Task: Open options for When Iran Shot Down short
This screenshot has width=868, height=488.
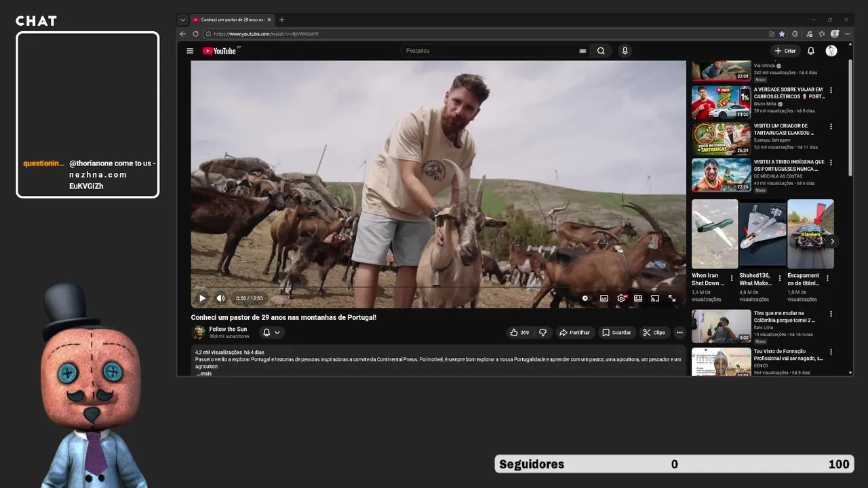Action: pos(732,278)
